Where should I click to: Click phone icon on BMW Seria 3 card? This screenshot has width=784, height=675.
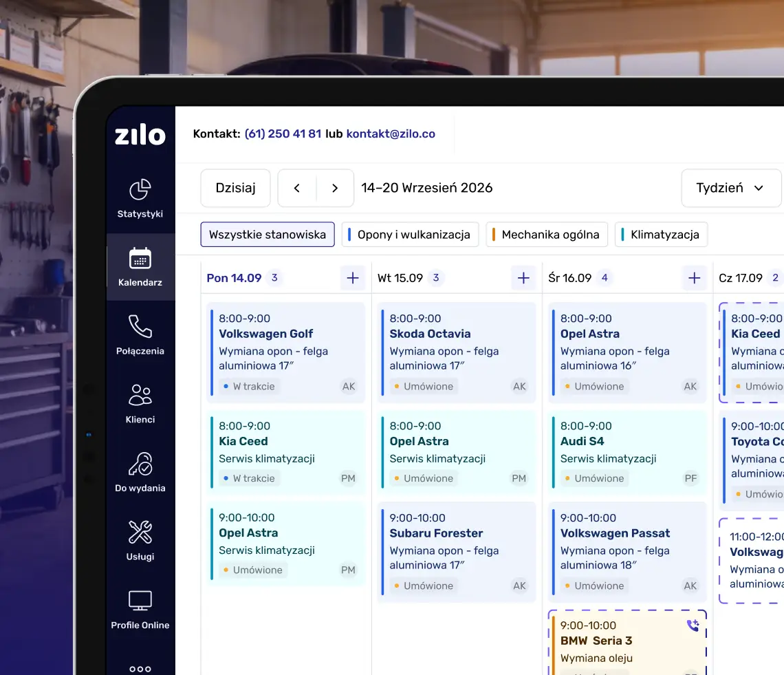click(x=693, y=625)
